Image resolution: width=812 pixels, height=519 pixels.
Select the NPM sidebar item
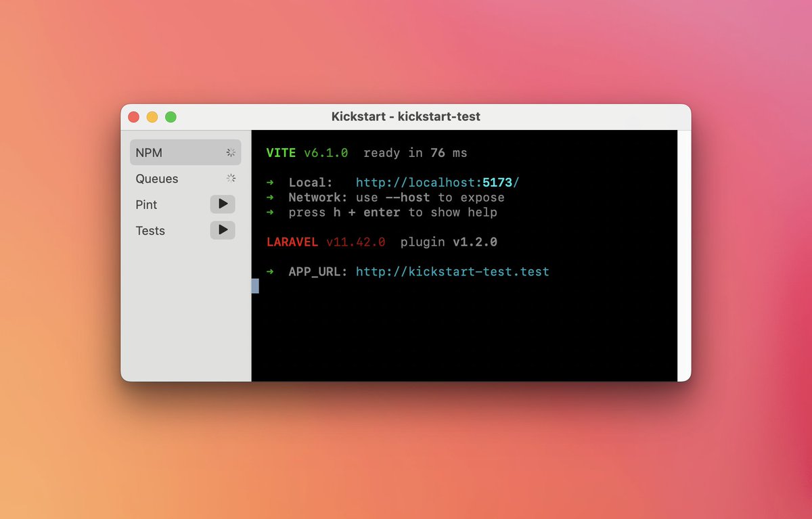click(x=185, y=152)
